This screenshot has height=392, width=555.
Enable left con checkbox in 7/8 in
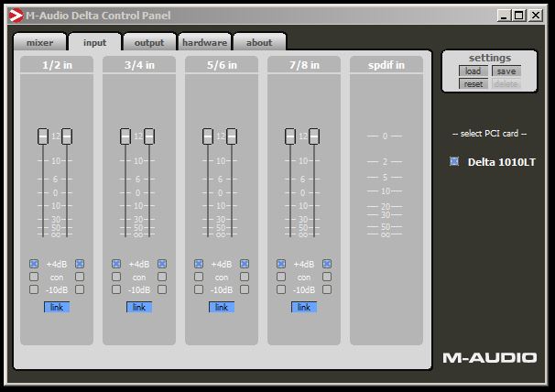[x=281, y=277]
